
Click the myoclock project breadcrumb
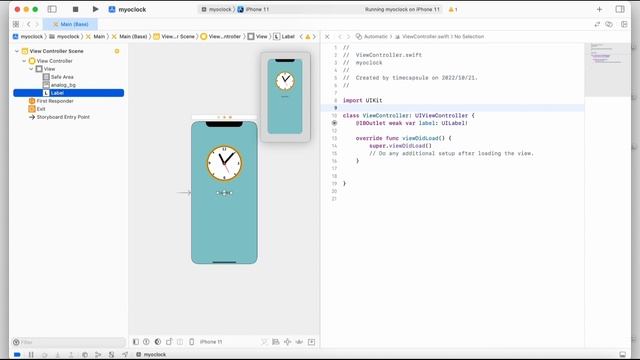28,36
